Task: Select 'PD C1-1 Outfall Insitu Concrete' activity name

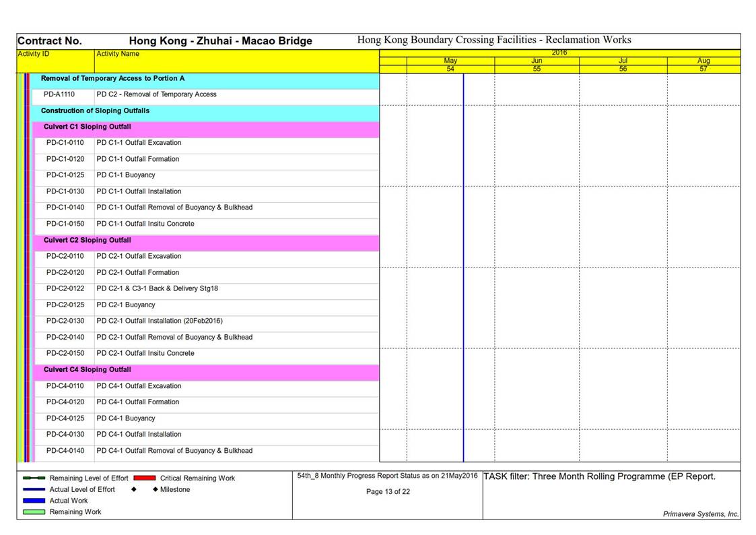Action: tap(145, 224)
